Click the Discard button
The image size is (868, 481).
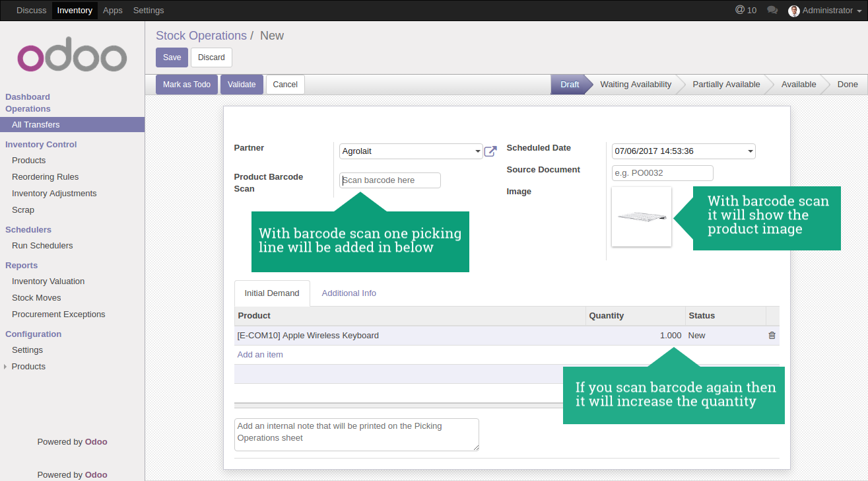tap(211, 57)
